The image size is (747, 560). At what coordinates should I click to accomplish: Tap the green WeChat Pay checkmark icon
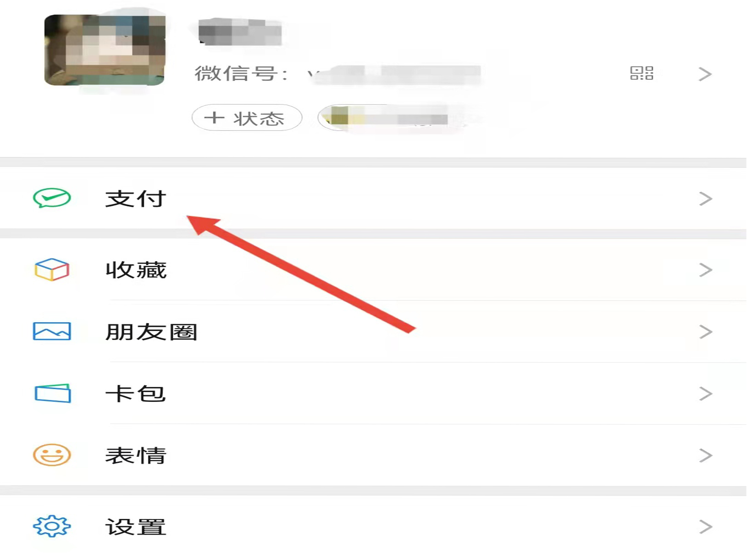tap(52, 198)
